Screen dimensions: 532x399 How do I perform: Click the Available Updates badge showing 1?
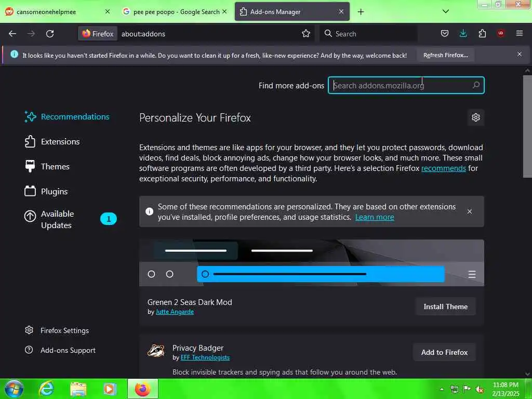(109, 219)
